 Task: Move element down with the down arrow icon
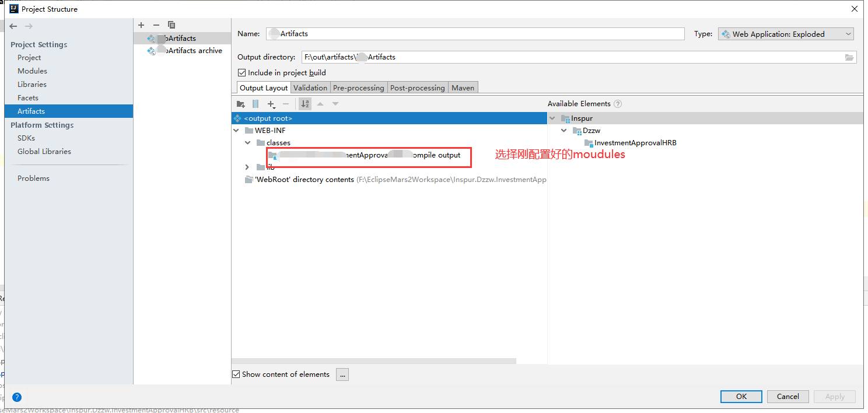335,104
